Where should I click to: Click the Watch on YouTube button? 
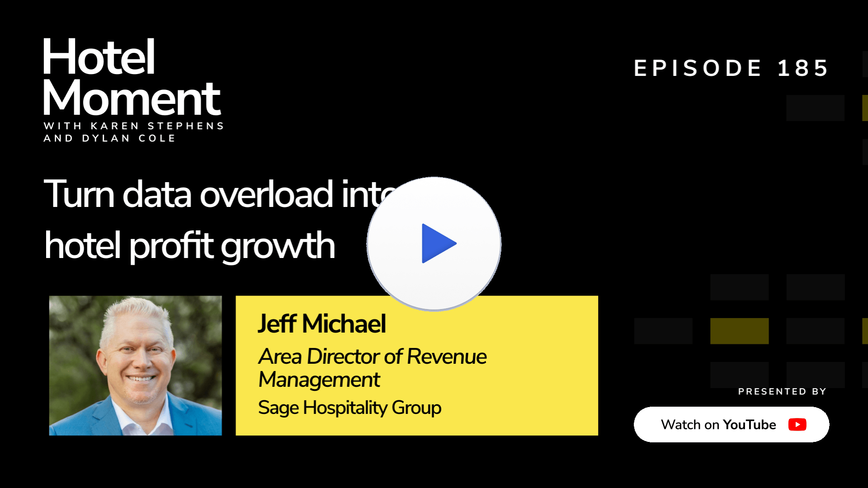(x=731, y=424)
